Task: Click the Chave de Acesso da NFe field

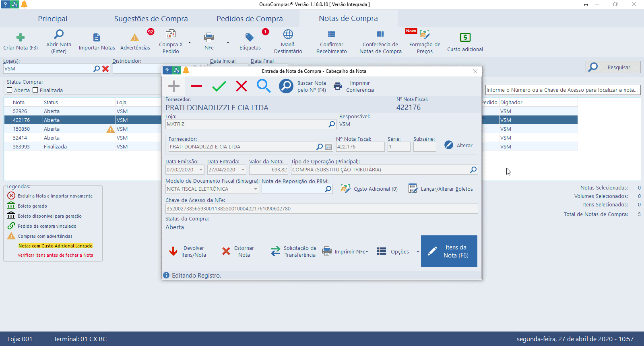Action: pos(321,209)
